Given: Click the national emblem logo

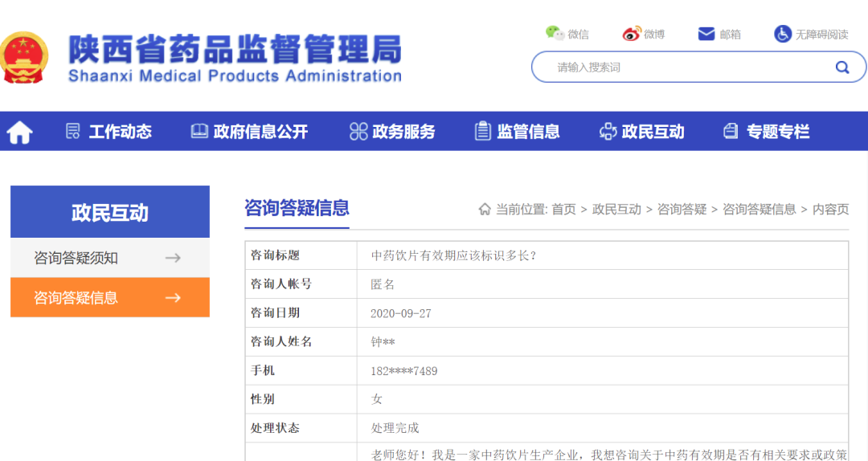Looking at the screenshot, I should point(23,58).
